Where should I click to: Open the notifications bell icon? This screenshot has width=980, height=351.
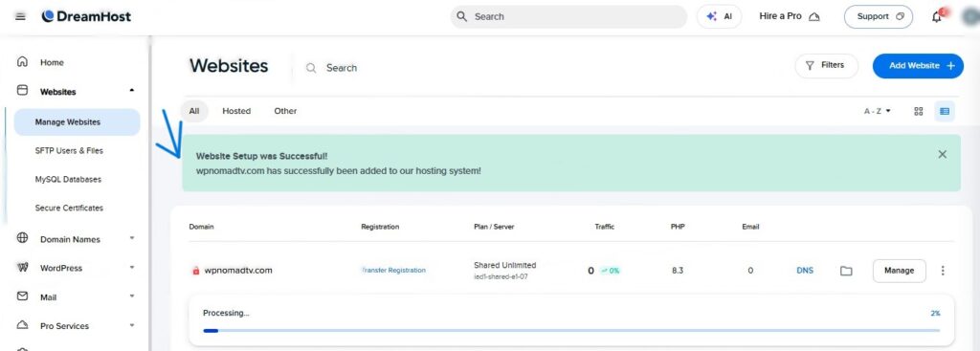tap(936, 17)
